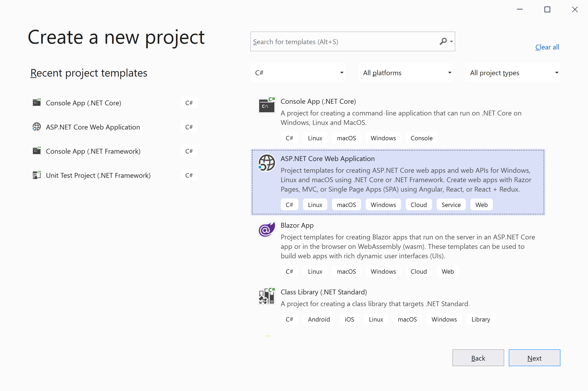Click recent ASP.NET Core Web Application icon

[x=37, y=127]
